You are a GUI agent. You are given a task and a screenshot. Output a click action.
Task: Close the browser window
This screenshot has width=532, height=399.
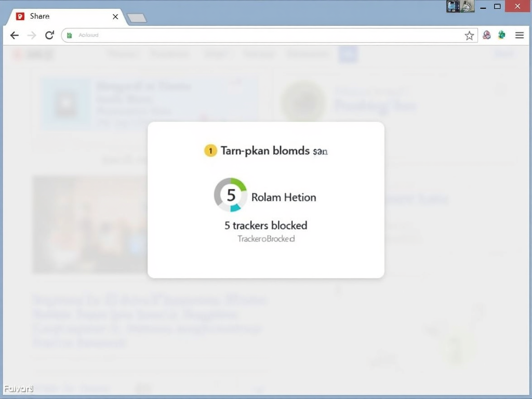[x=517, y=6]
